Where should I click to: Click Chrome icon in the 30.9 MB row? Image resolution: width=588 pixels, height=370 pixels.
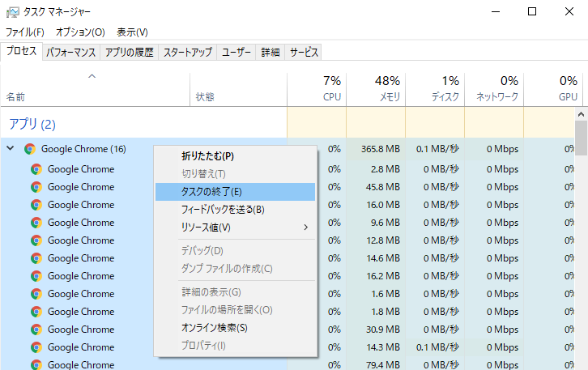pos(36,330)
